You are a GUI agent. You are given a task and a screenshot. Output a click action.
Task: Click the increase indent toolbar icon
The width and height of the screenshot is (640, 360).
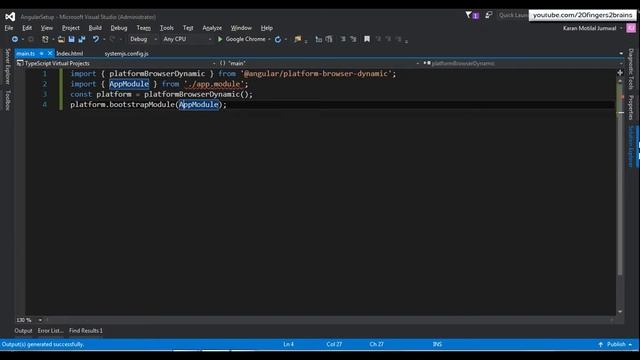click(x=329, y=39)
